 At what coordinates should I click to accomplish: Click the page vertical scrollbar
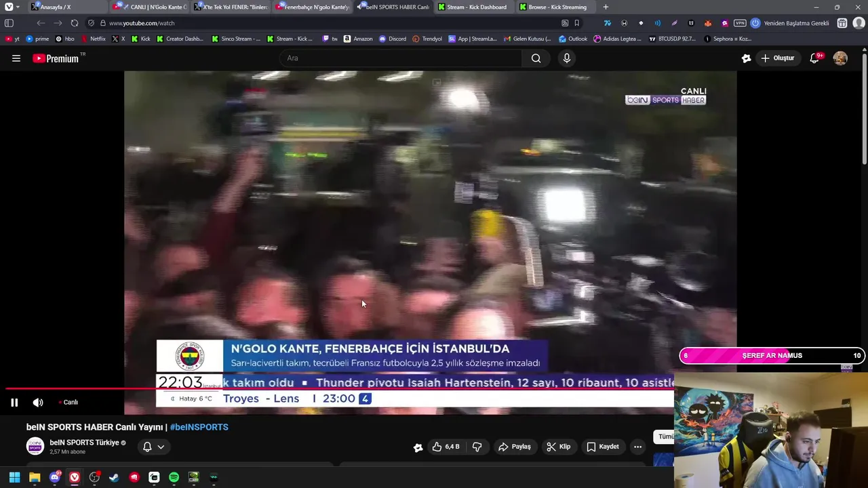(864, 108)
